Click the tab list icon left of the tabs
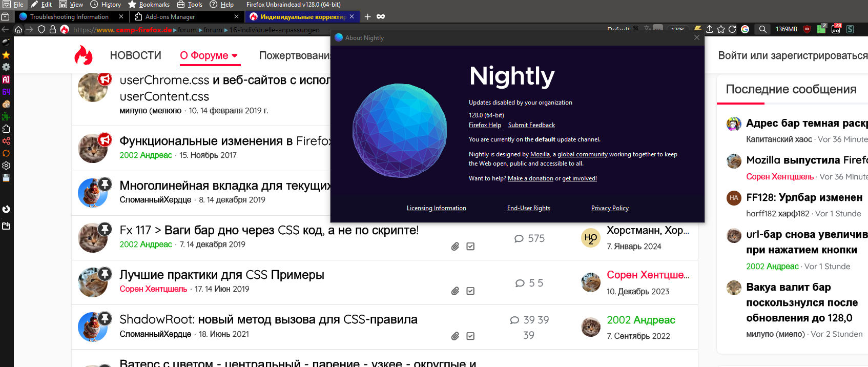 click(x=6, y=17)
